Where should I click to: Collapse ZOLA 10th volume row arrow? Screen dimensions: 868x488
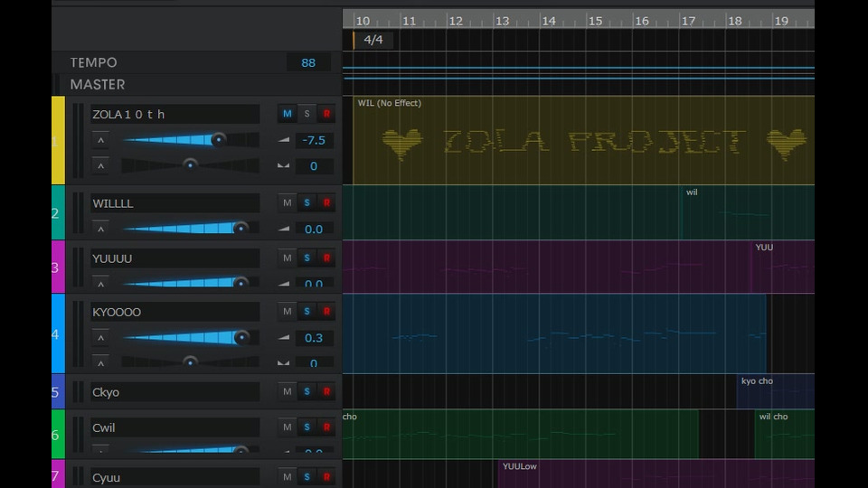tap(100, 140)
